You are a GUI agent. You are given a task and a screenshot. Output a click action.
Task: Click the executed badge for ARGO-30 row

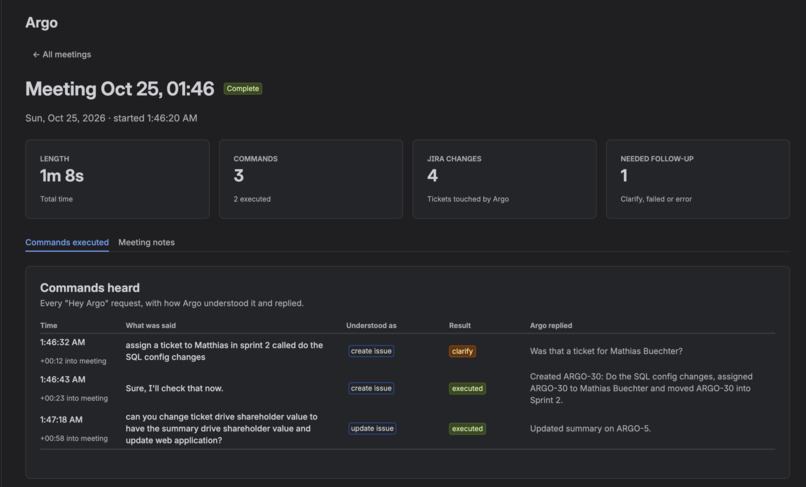(x=467, y=388)
